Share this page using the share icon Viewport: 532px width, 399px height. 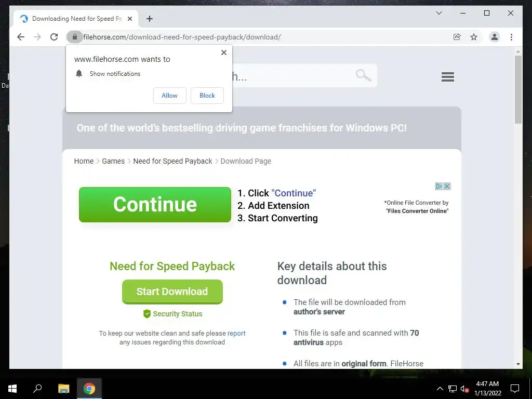(457, 37)
